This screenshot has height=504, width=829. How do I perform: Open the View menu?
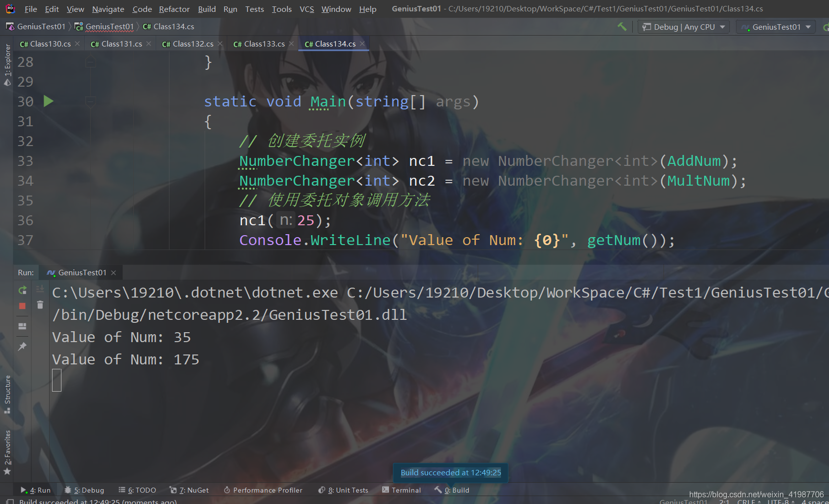(75, 9)
